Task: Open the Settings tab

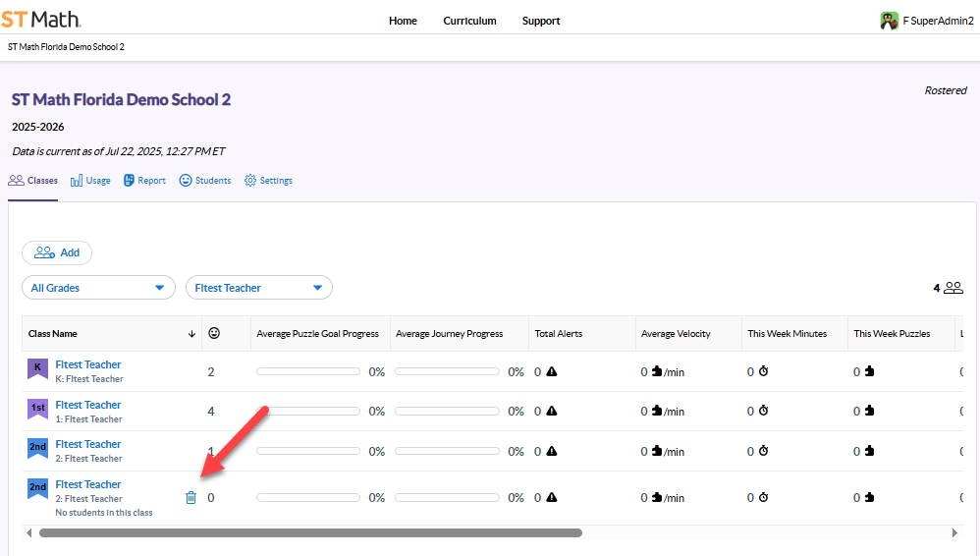Action: [x=268, y=181]
